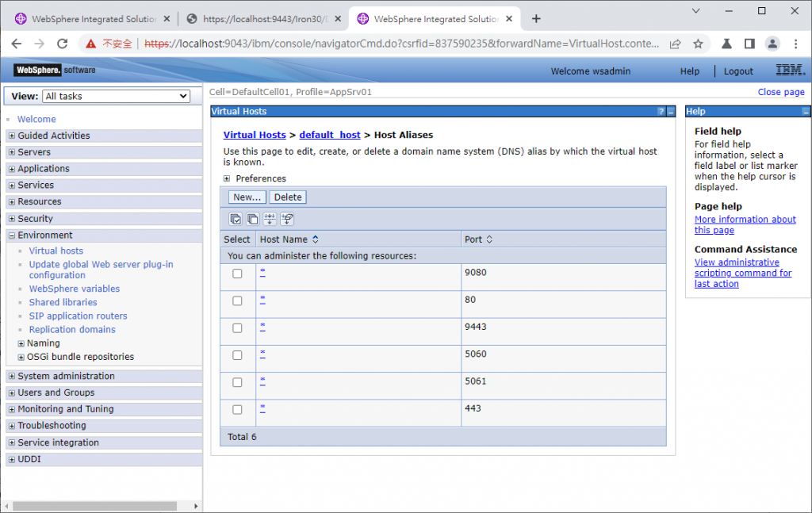Expand the Applications navigation node
812x513 pixels.
tap(11, 169)
